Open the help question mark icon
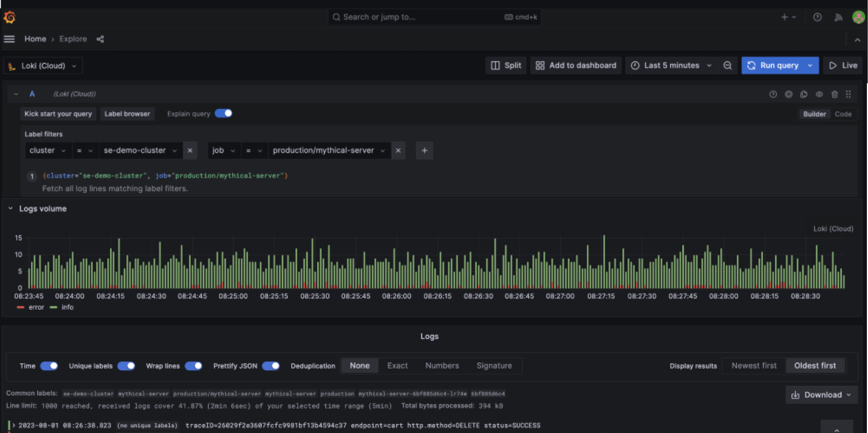The height and width of the screenshot is (433, 868). click(x=817, y=17)
